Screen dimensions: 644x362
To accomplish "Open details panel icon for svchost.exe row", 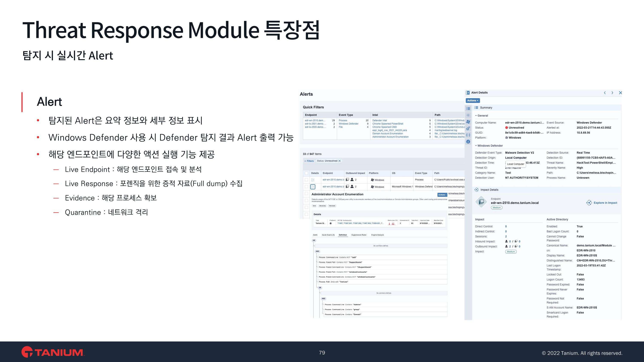I will click(x=313, y=180).
